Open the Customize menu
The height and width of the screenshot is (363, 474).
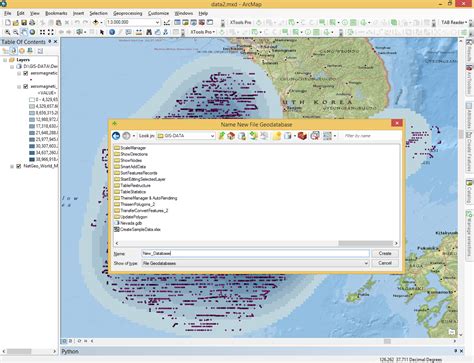158,13
